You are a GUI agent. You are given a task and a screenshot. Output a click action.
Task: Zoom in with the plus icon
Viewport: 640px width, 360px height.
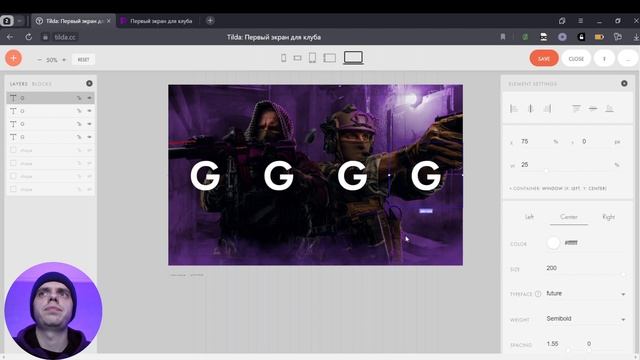[x=64, y=60]
